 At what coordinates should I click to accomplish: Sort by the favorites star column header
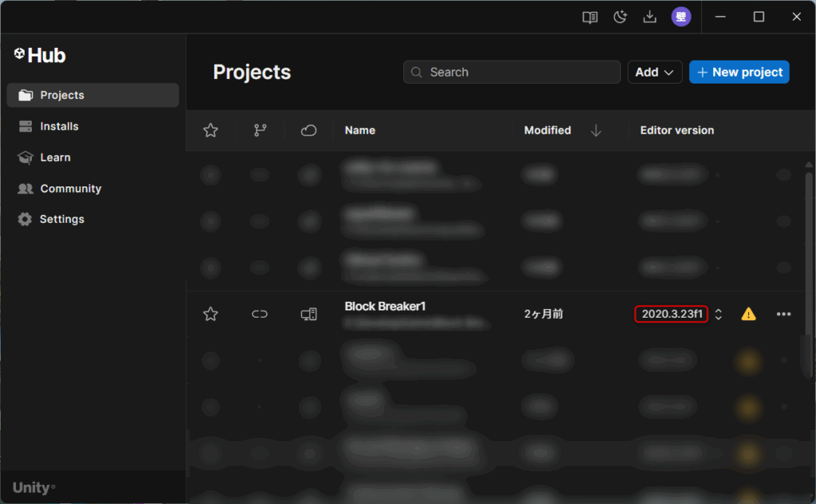[x=210, y=130]
